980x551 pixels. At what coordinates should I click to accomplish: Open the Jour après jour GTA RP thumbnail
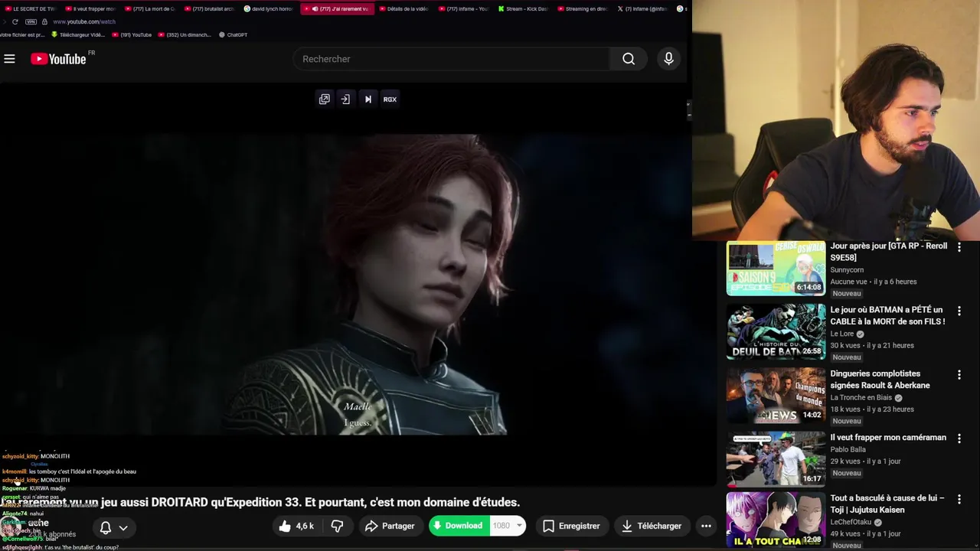point(776,268)
